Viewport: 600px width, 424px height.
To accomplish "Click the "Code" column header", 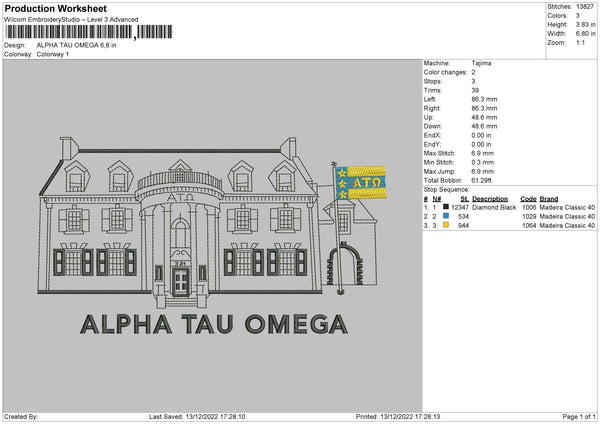I will click(x=528, y=199).
